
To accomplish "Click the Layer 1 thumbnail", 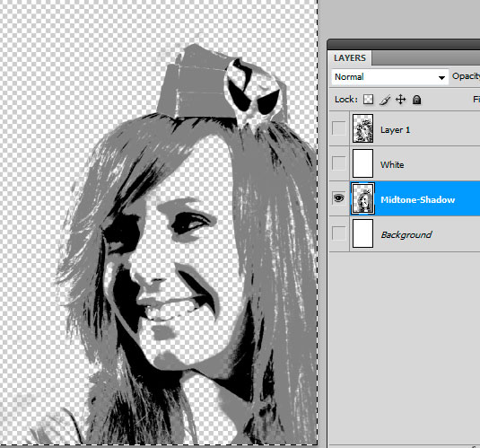I will (x=362, y=128).
